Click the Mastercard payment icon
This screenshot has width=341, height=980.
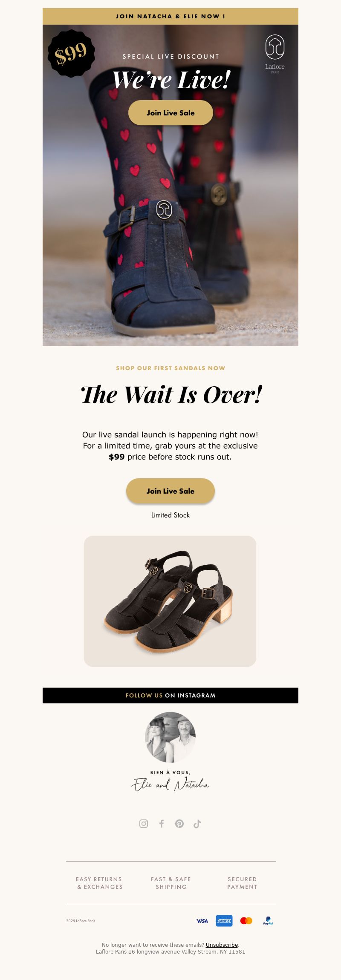(246, 921)
